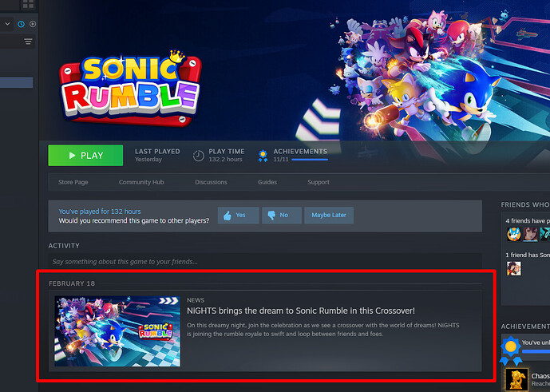
Task: Click the green Play button
Action: (85, 156)
